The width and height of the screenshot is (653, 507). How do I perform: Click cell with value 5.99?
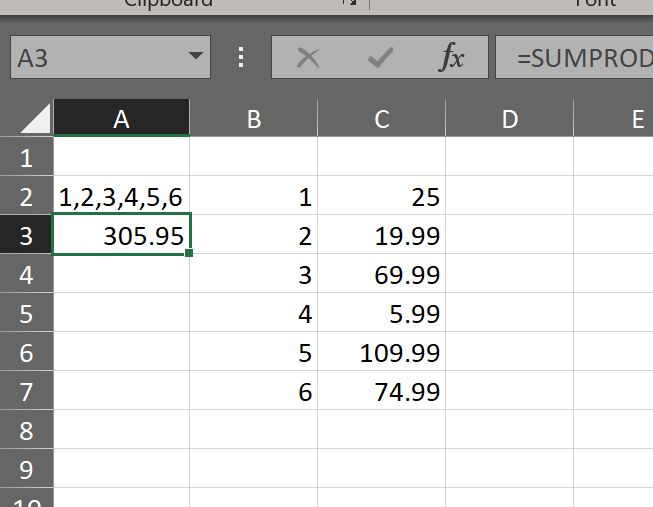381,312
